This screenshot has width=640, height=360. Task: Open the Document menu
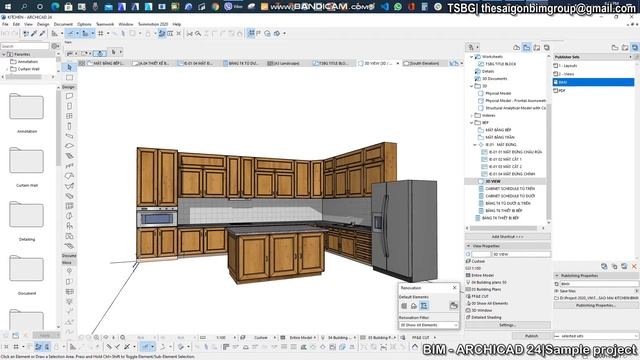click(63, 24)
